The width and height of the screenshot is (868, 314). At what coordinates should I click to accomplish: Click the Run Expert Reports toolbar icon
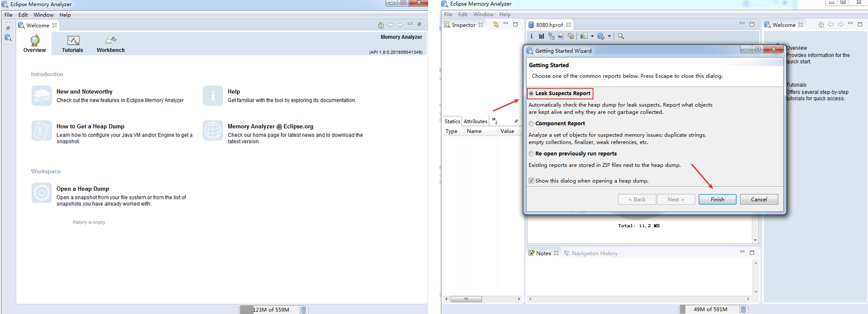(x=584, y=36)
